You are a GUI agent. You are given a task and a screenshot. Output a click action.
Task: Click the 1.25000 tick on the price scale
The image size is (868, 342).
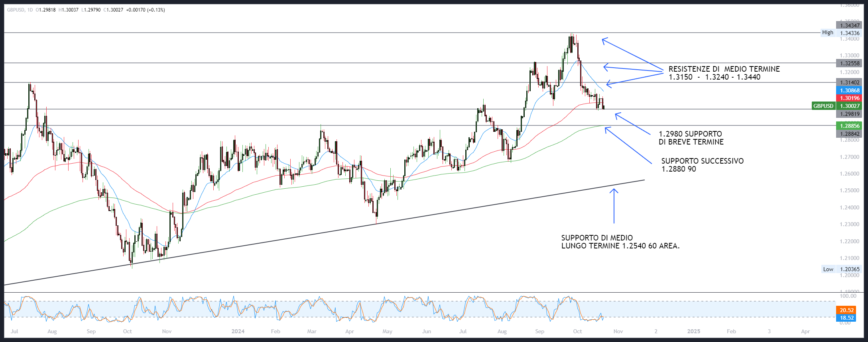(849, 190)
